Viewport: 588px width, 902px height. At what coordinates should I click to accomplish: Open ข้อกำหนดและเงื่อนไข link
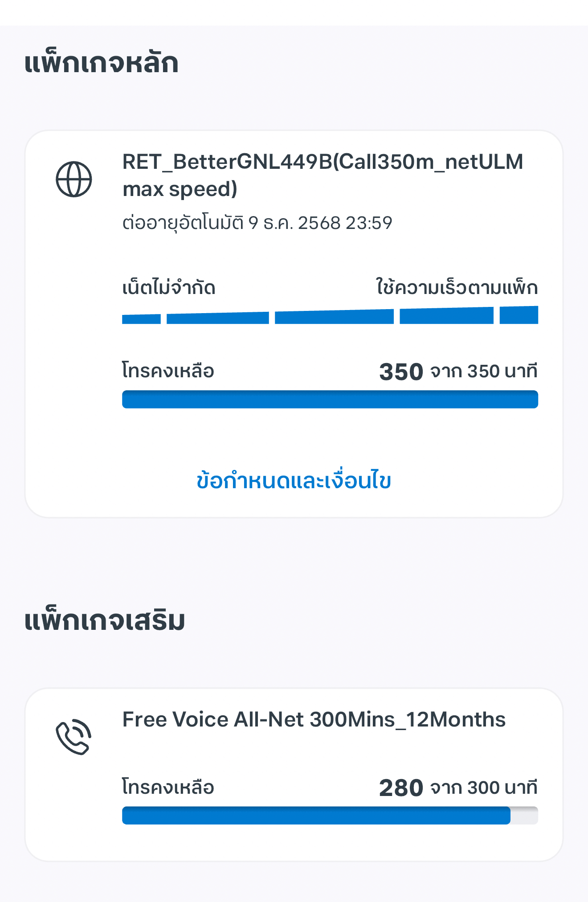pyautogui.click(x=294, y=480)
